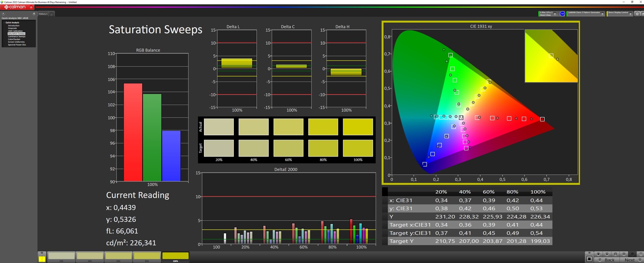The height and width of the screenshot is (263, 644).
Task: Click the stop measurement icon
Action: (598, 254)
